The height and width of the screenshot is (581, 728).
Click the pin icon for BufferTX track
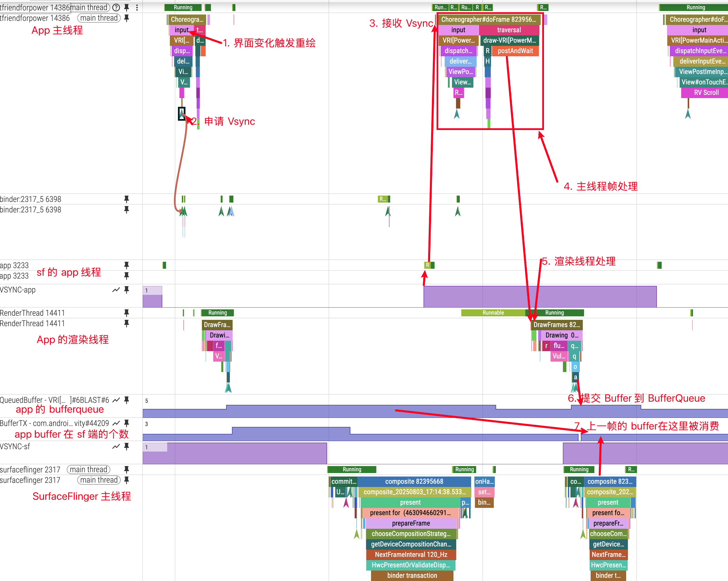tap(127, 423)
